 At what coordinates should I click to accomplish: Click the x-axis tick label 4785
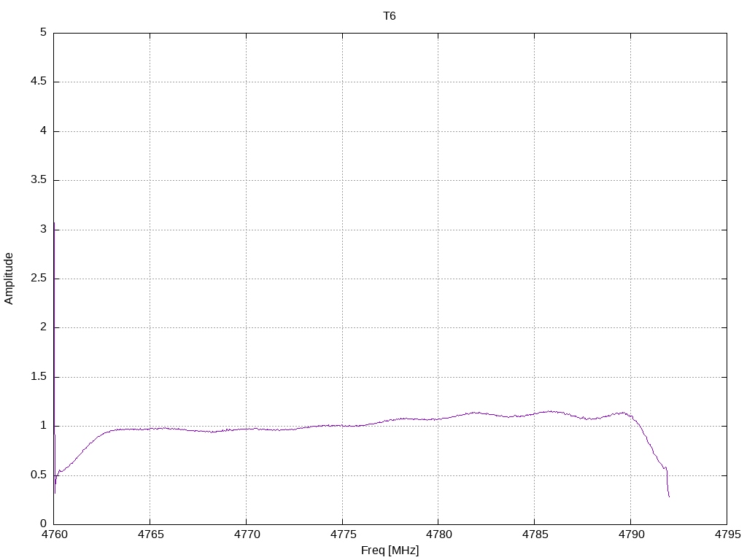(x=535, y=534)
